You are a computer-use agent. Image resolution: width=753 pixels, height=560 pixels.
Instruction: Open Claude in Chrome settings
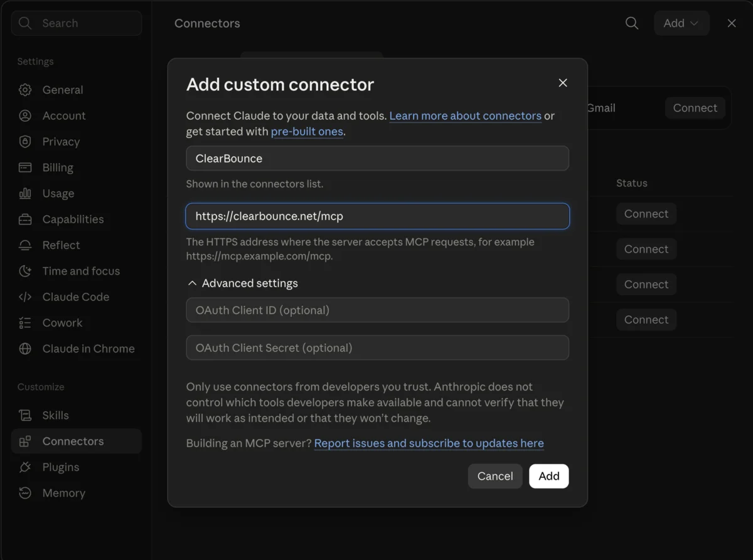77,349
